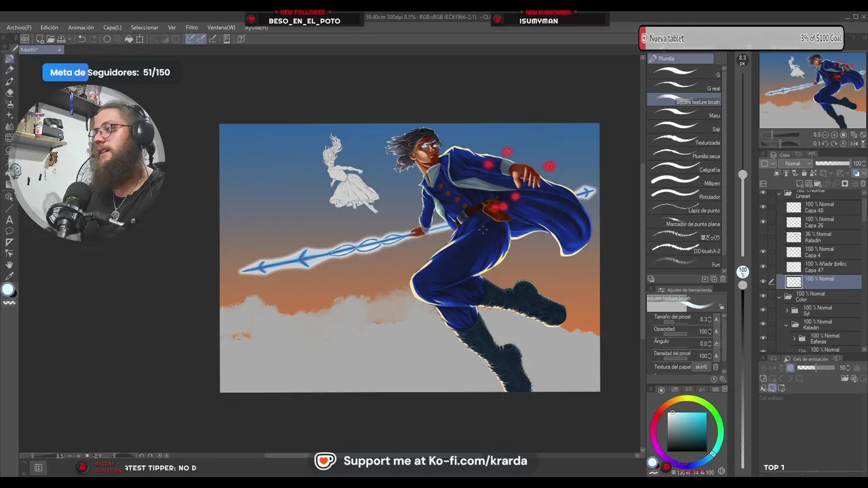Viewport: 868px width, 488px height.
Task: Click the New canvas icon in the command bar
Action: coord(40,39)
